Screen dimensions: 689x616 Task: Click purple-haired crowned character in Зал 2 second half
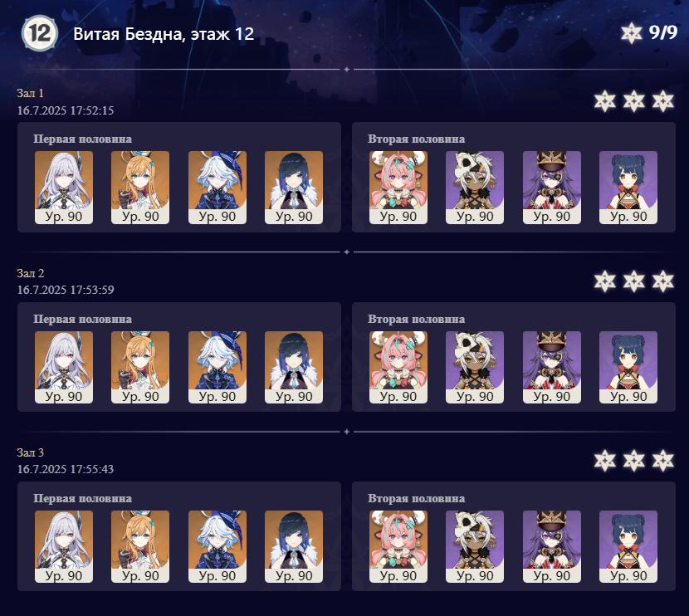coord(551,367)
